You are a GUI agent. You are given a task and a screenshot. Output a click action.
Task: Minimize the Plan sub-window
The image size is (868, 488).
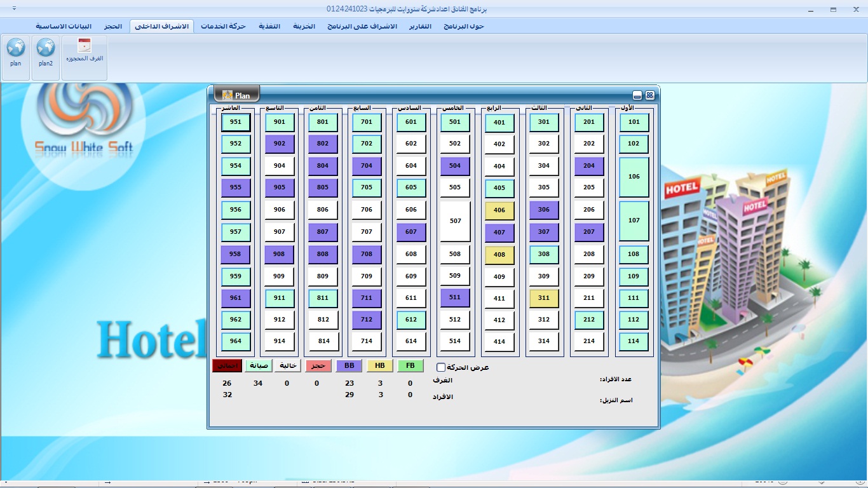637,95
